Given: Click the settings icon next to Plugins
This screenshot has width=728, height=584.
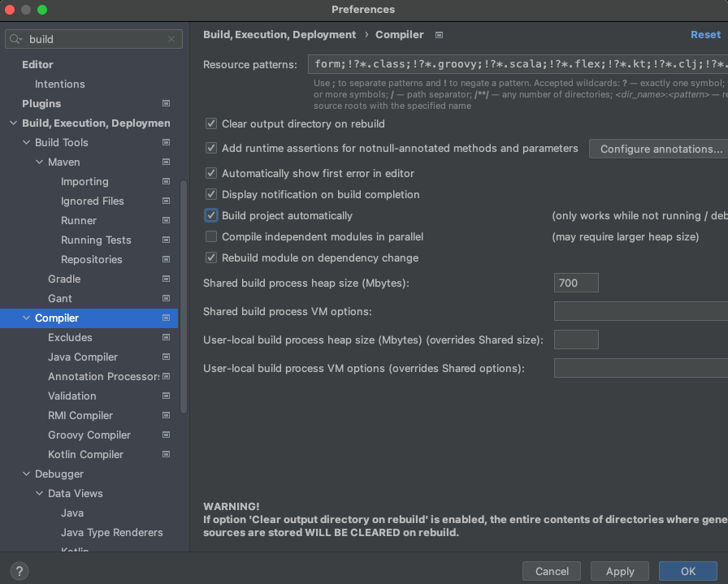Looking at the screenshot, I should (x=166, y=103).
